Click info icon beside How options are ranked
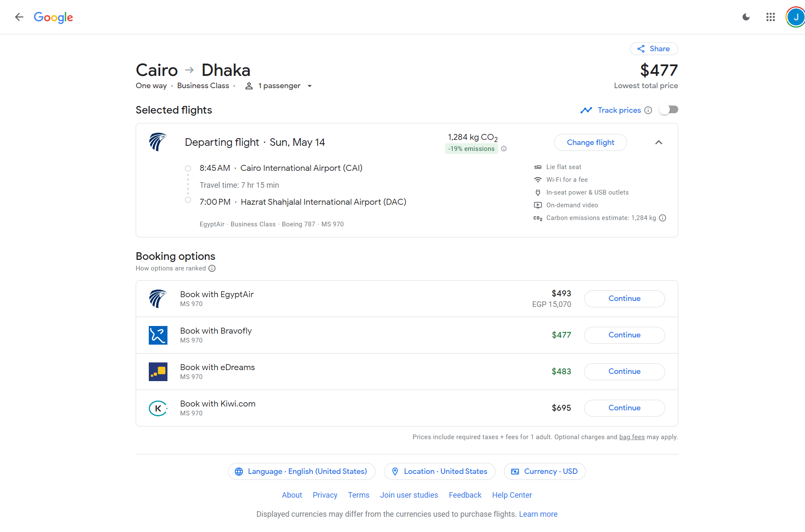 click(212, 268)
